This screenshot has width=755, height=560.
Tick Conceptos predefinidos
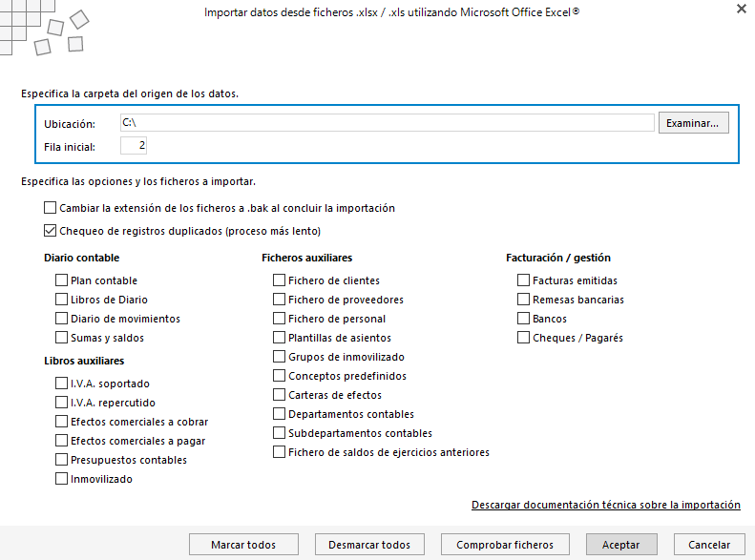click(280, 375)
